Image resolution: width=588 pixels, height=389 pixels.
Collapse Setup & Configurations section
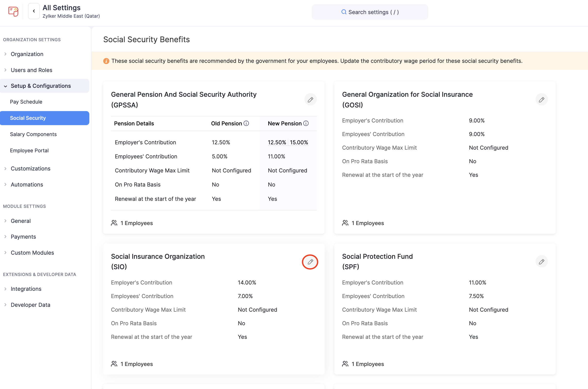(41, 86)
